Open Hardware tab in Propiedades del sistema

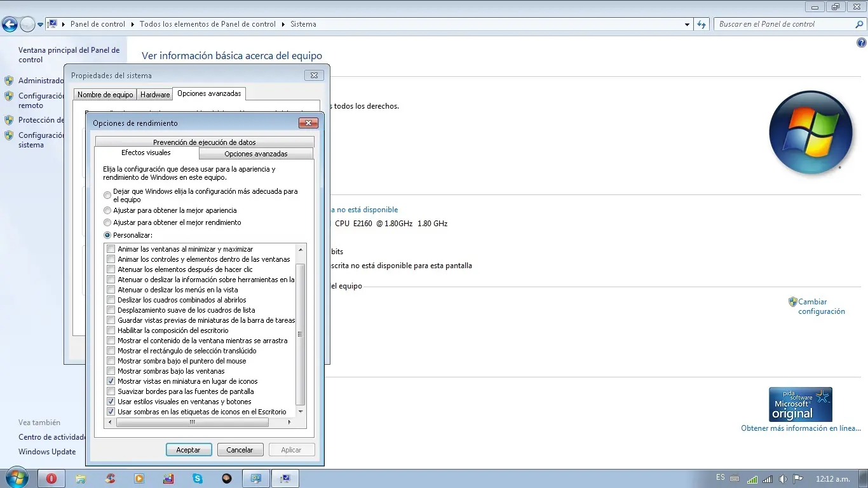click(155, 95)
